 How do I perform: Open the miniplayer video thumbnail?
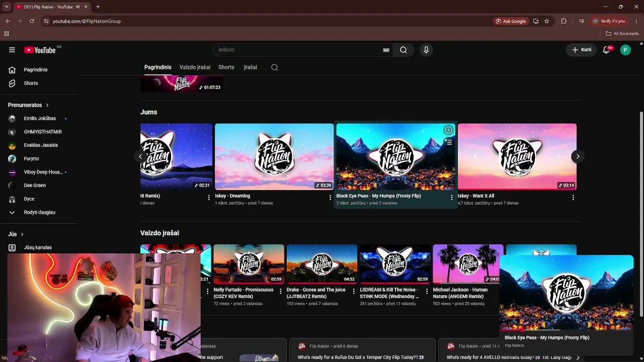tap(567, 293)
